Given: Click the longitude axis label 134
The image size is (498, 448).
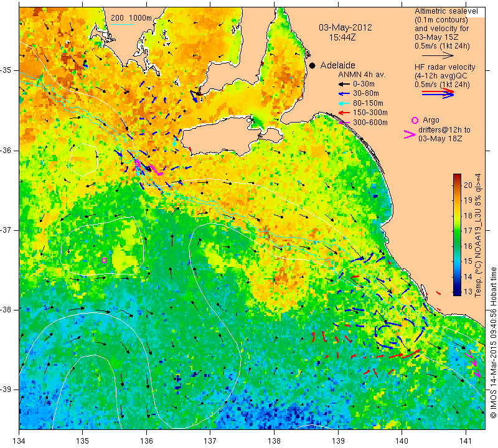Looking at the screenshot, I should coord(19,441).
